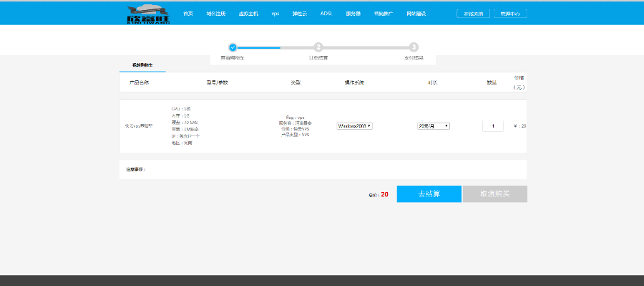Screen dimensions: 644x286
Task: Go to the vps navigation item
Action: [275, 14]
